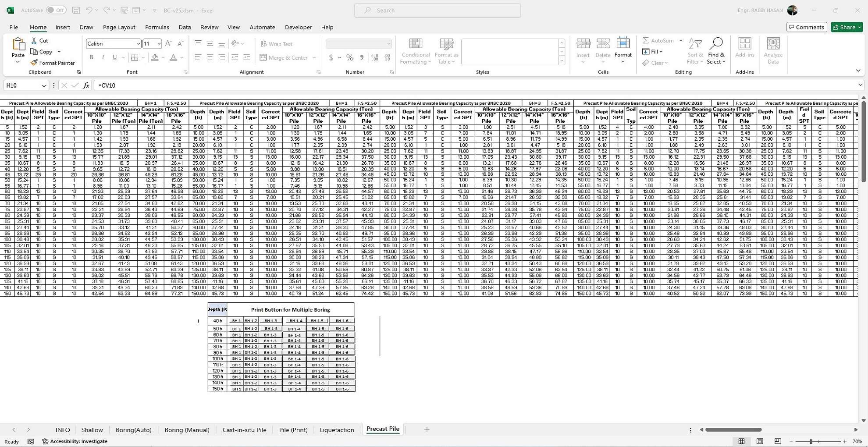Click the Share button

847,27
